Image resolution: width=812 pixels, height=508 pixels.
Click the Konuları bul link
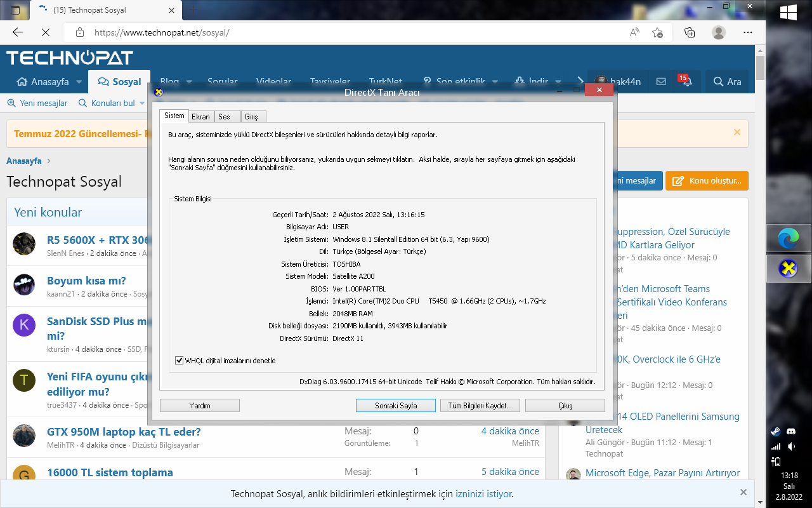106,103
